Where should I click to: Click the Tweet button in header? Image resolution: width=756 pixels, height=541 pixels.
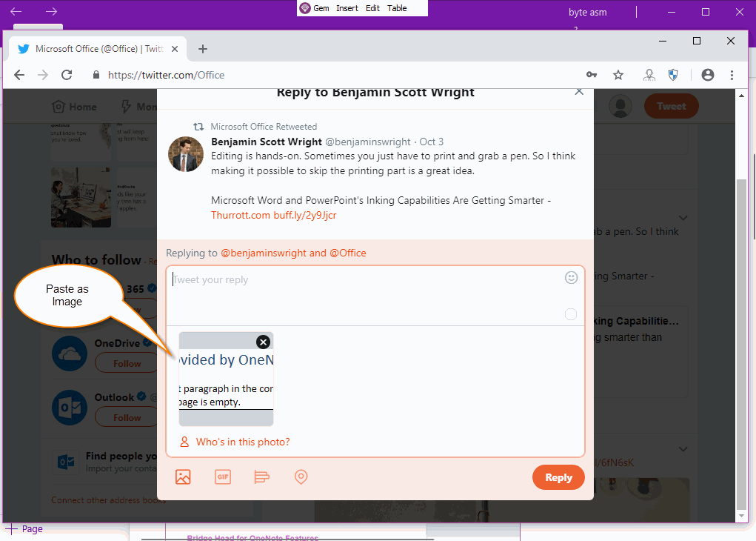[x=671, y=106]
